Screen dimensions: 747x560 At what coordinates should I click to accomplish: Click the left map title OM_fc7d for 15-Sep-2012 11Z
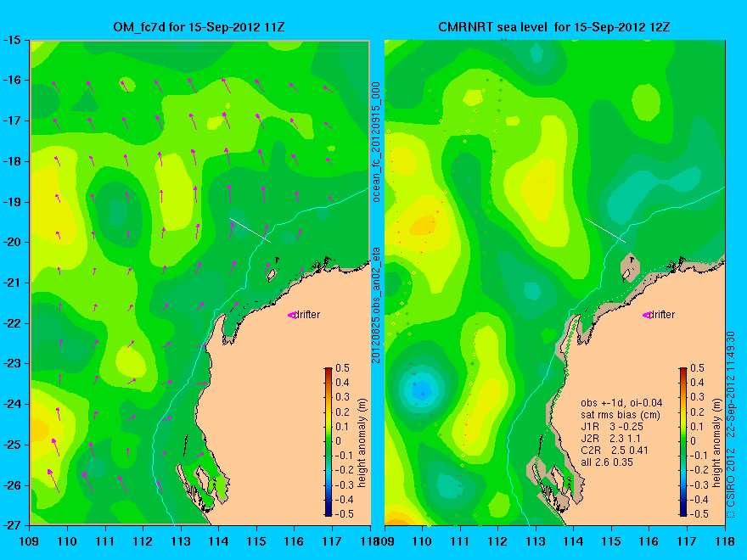(x=199, y=26)
